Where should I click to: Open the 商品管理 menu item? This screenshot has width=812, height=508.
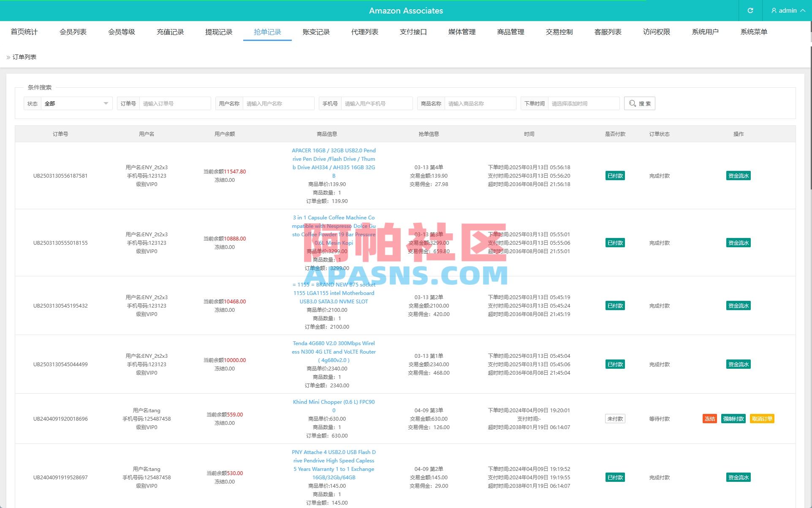pyautogui.click(x=510, y=32)
